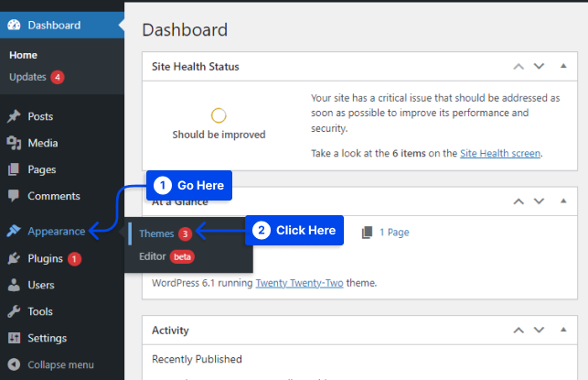Screen dimensions: 588x380
Task: Click the red beta badge next to Editor
Action: [182, 256]
